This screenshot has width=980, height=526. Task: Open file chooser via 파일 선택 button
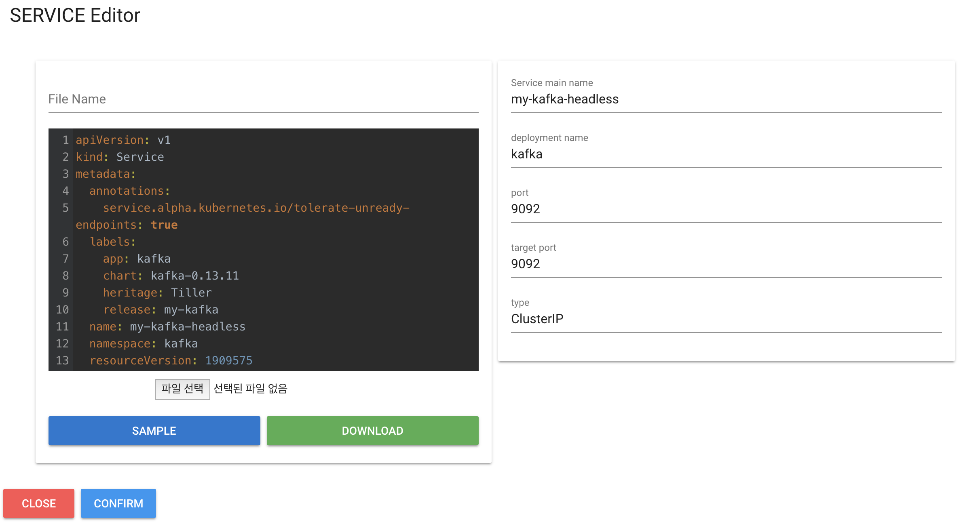(182, 388)
